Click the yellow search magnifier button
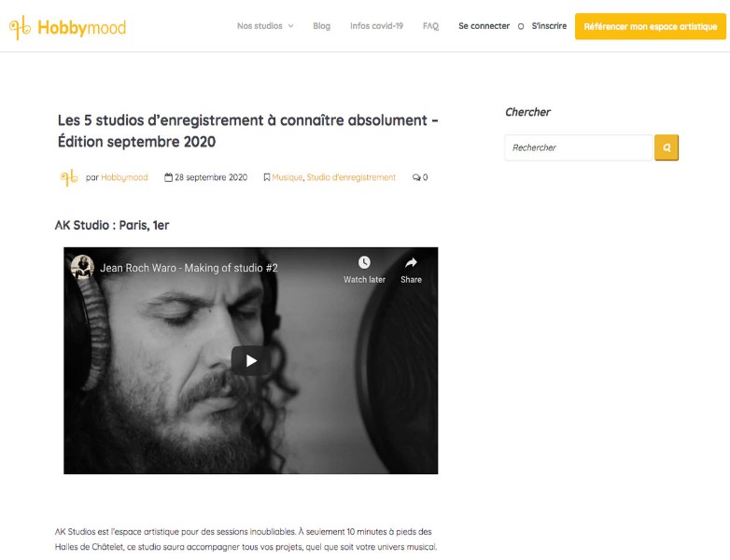The width and height of the screenshot is (730, 560). (667, 147)
